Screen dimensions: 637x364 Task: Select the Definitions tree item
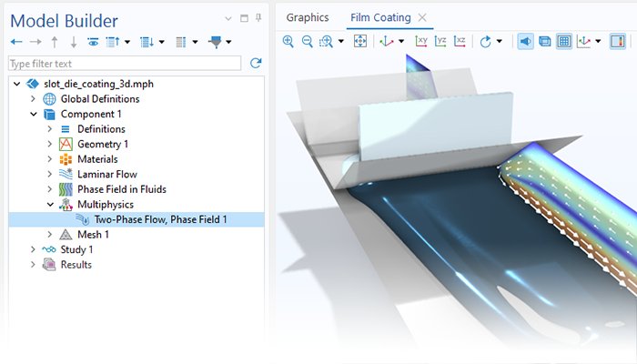(x=101, y=129)
